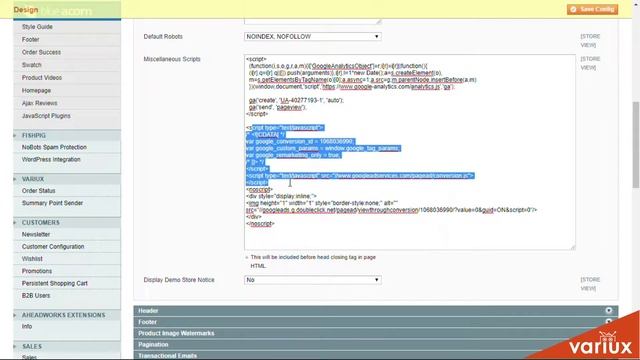
Task: Open Product Videos settings
Action: (42, 78)
